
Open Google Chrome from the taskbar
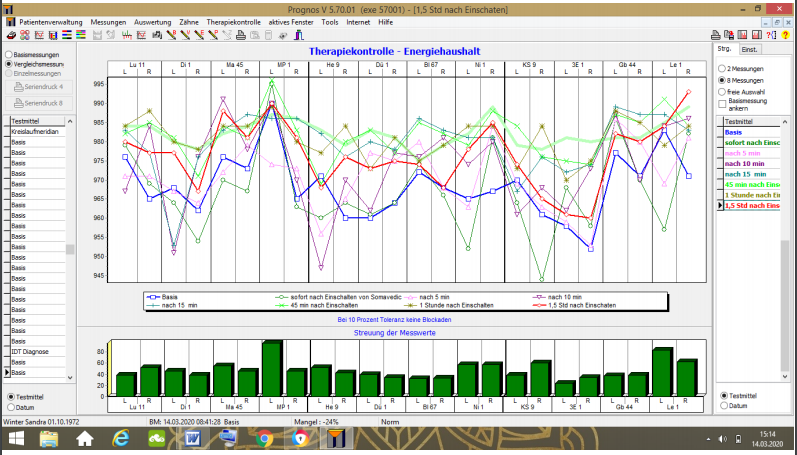(x=265, y=438)
